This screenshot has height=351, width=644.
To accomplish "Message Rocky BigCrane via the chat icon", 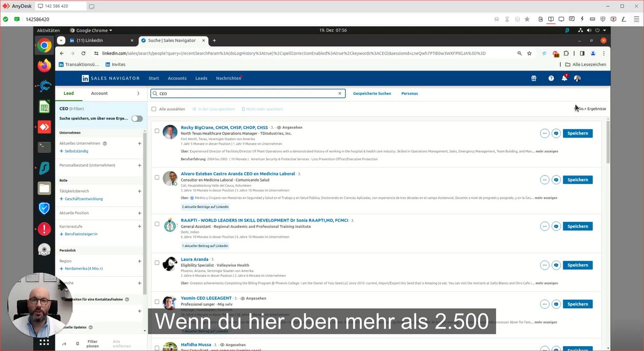I will [556, 133].
